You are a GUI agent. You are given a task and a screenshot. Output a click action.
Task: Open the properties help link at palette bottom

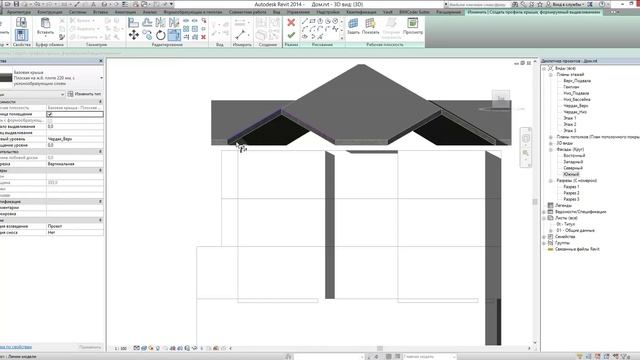tap(16, 347)
